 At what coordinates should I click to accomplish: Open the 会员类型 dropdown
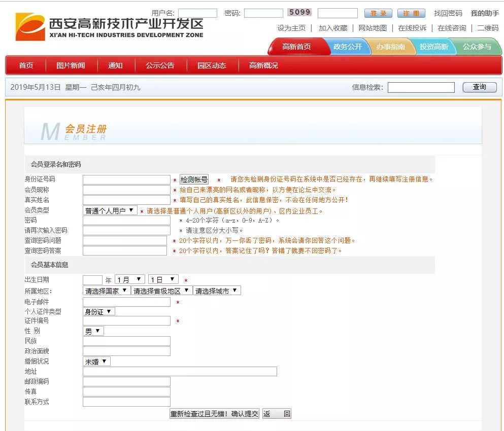tap(110, 210)
